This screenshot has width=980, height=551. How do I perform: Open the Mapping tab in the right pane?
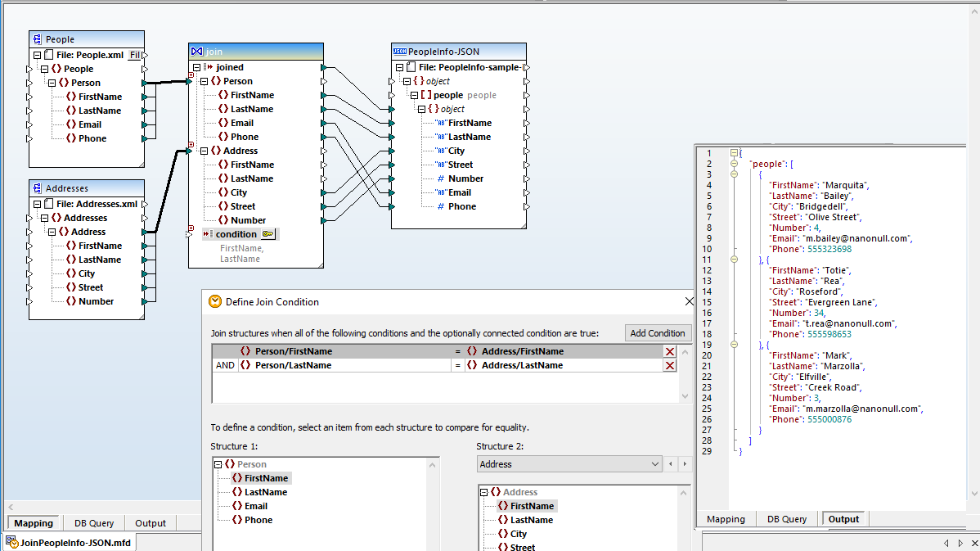click(x=726, y=518)
